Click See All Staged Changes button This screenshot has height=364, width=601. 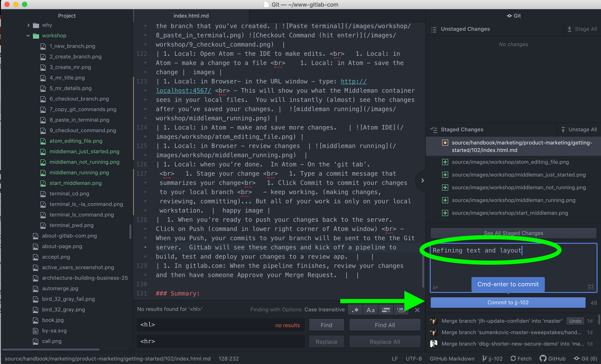coord(513,233)
